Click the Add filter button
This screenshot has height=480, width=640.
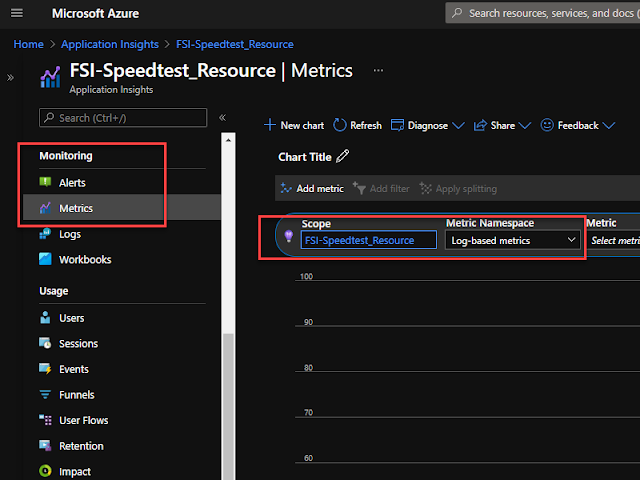point(381,189)
